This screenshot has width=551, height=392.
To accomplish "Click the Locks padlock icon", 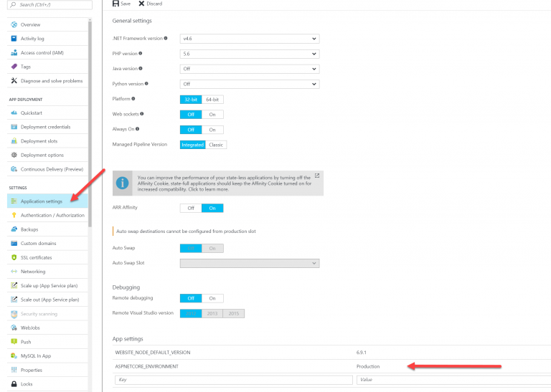I will [x=14, y=384].
